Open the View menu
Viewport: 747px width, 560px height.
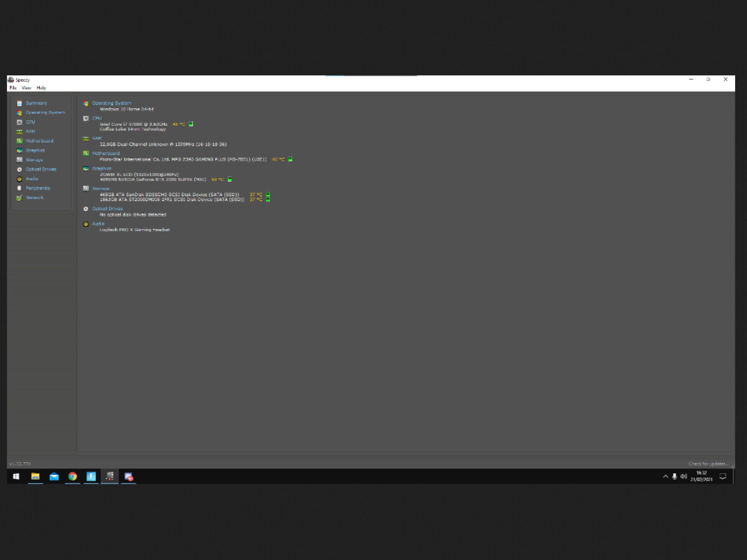26,88
